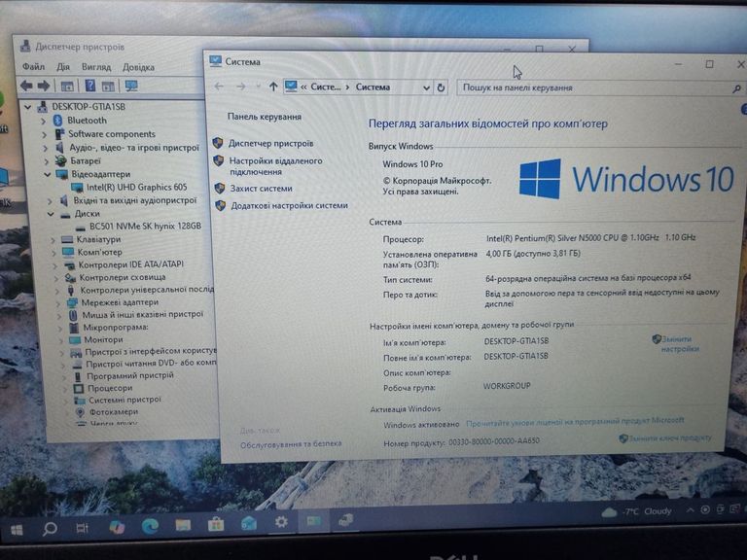The image size is (747, 560).
Task: Click Система breadcrumb in address bar
Action: (x=373, y=87)
